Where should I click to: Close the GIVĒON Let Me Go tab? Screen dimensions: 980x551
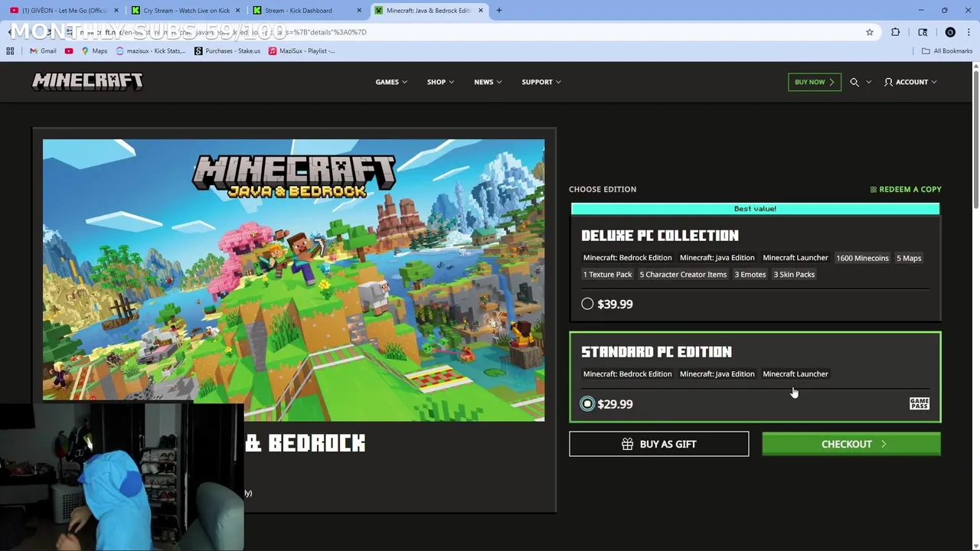click(x=116, y=11)
